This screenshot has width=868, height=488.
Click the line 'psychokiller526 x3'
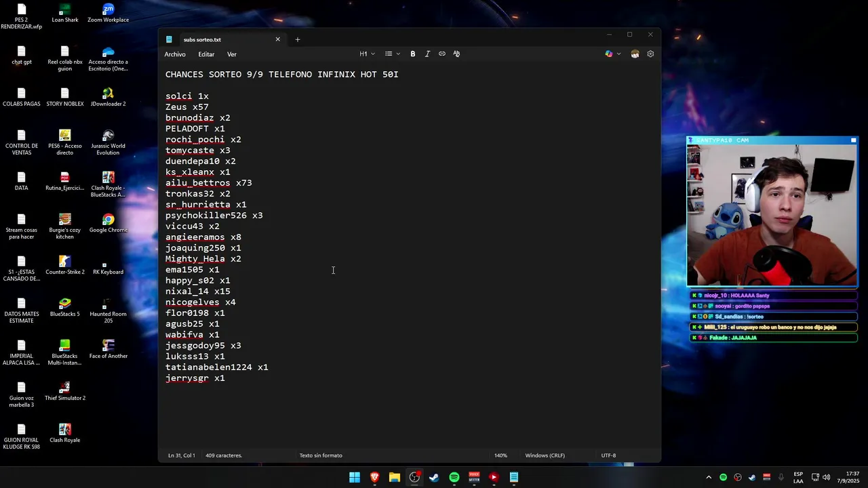coord(214,216)
